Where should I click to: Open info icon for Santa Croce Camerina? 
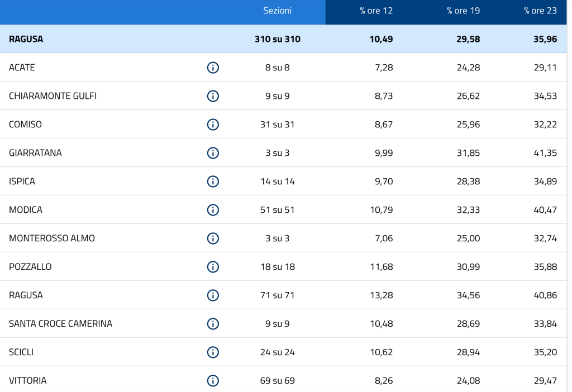pyautogui.click(x=213, y=324)
